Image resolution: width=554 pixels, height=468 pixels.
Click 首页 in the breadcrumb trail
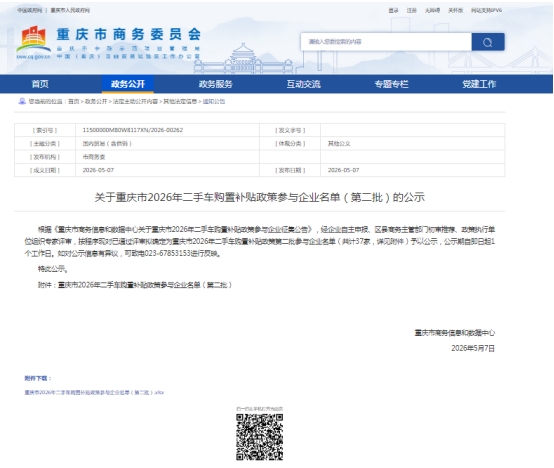[73, 101]
